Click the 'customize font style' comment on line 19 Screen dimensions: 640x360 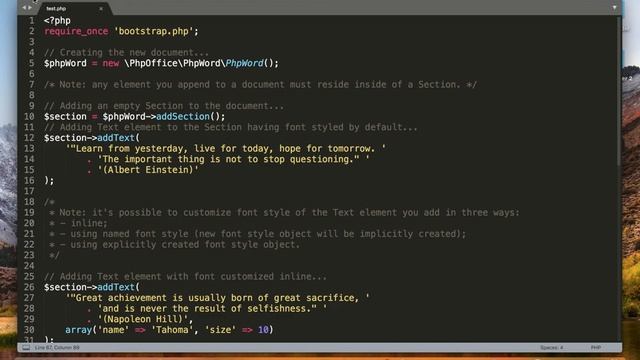pyautogui.click(x=284, y=213)
